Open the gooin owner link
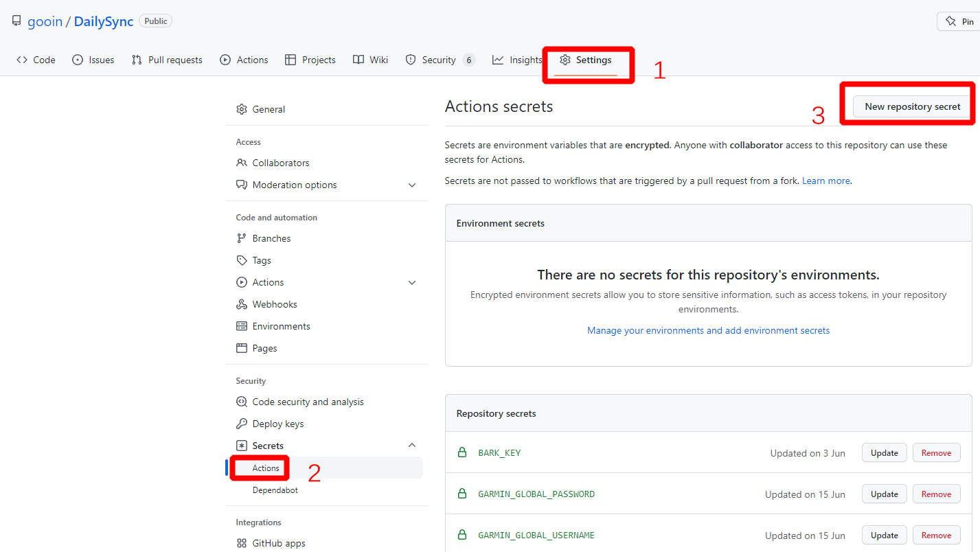The image size is (980, 552). [x=45, y=21]
